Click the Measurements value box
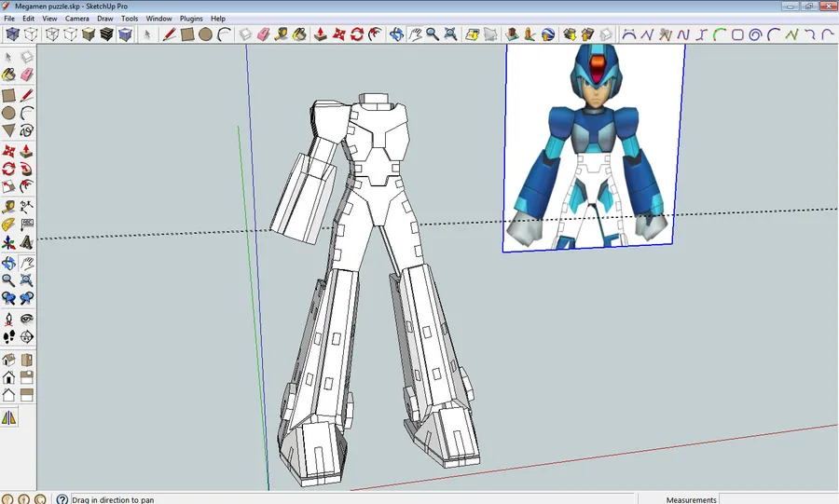Image resolution: width=839 pixels, height=504 pixels. pyautogui.click(x=778, y=499)
